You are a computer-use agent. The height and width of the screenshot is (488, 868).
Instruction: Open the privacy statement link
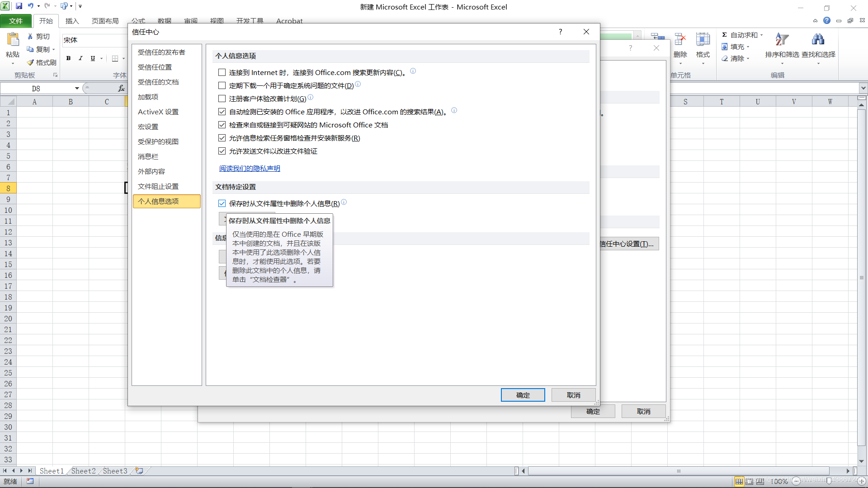[250, 168]
